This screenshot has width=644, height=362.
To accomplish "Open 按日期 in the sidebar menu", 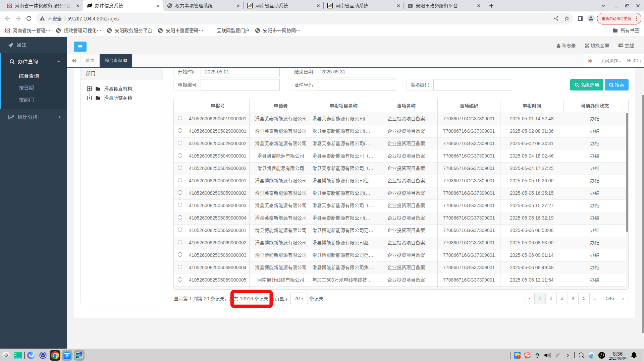I will [x=26, y=88].
